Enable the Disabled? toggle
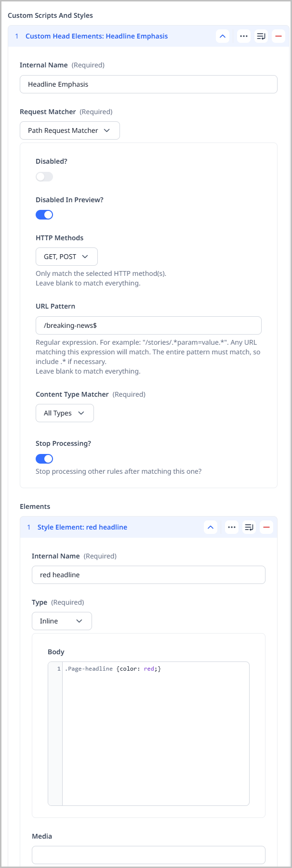Image resolution: width=292 pixels, height=868 pixels. 44,176
